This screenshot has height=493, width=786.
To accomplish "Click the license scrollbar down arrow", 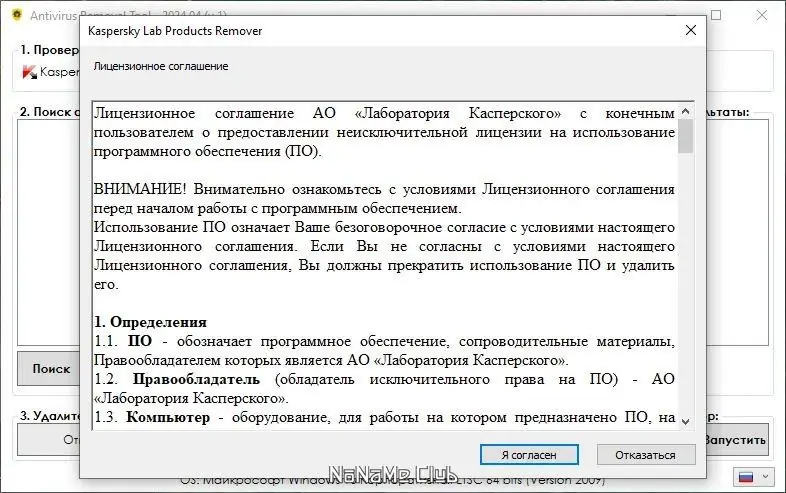I will (685, 421).
